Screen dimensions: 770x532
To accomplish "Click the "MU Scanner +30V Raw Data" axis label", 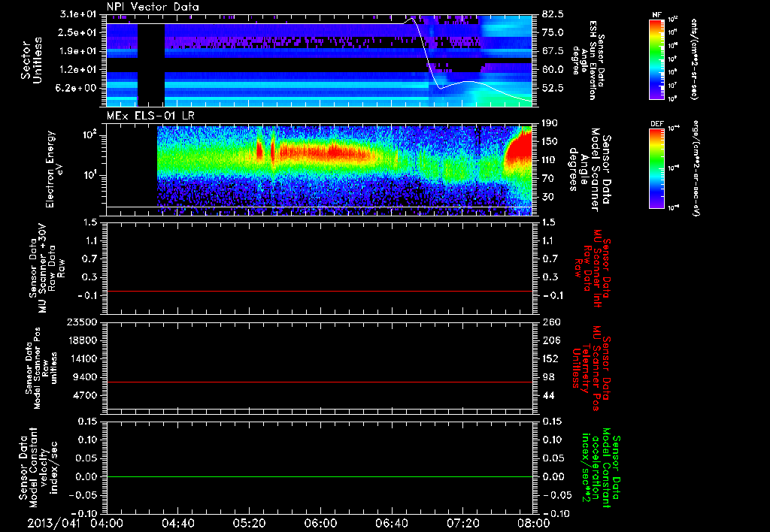I will [x=47, y=268].
